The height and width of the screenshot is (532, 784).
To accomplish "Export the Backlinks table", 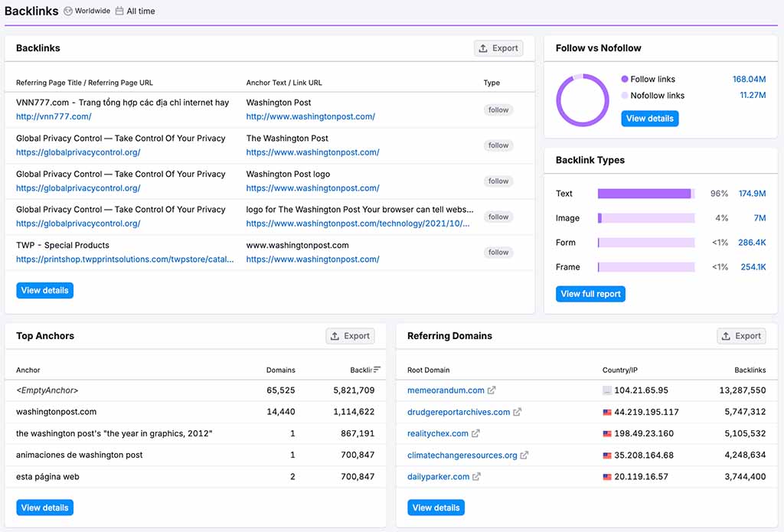I will [x=498, y=48].
